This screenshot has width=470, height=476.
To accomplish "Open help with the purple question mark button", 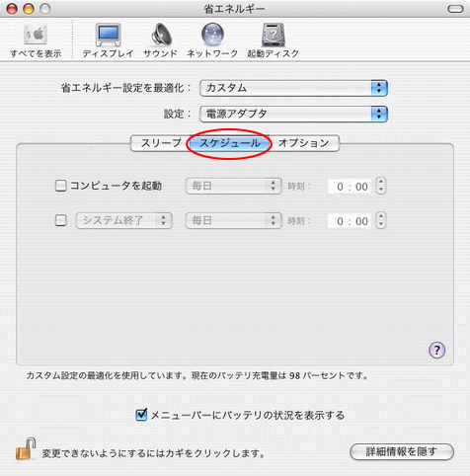I will 436,350.
